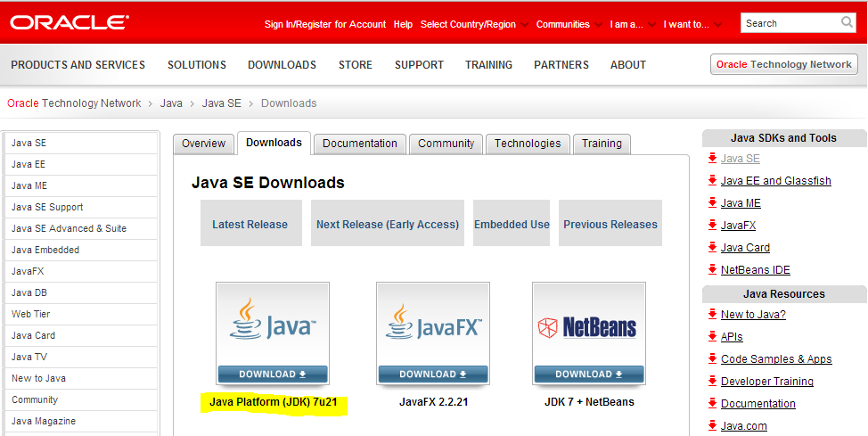The width and height of the screenshot is (868, 436).
Task: Click red download arrow beside Java SE
Action: point(712,159)
